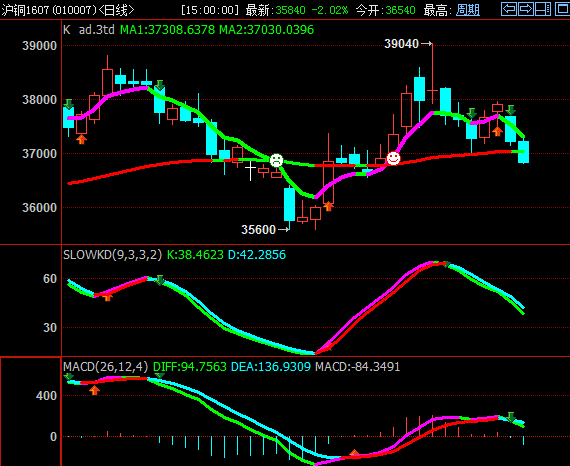570x466 pixels.
Task: Click the MA1:37308.6378 value
Action: click(x=168, y=29)
